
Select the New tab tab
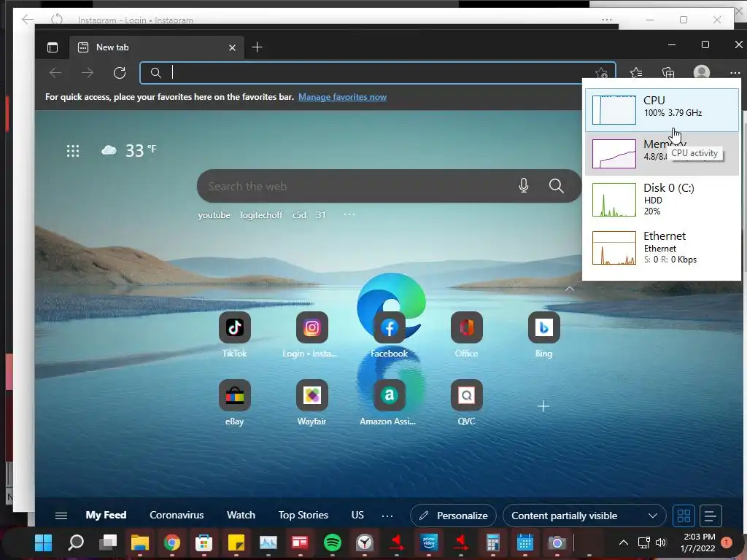157,47
